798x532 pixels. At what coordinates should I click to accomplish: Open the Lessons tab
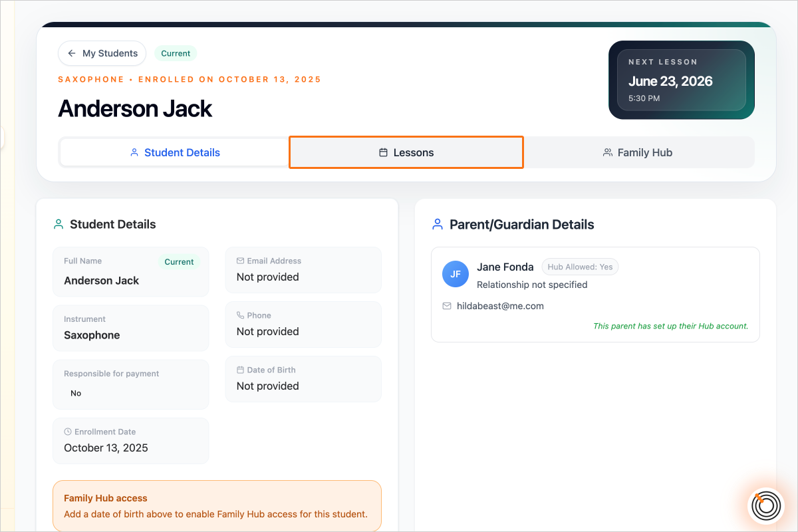(406, 152)
